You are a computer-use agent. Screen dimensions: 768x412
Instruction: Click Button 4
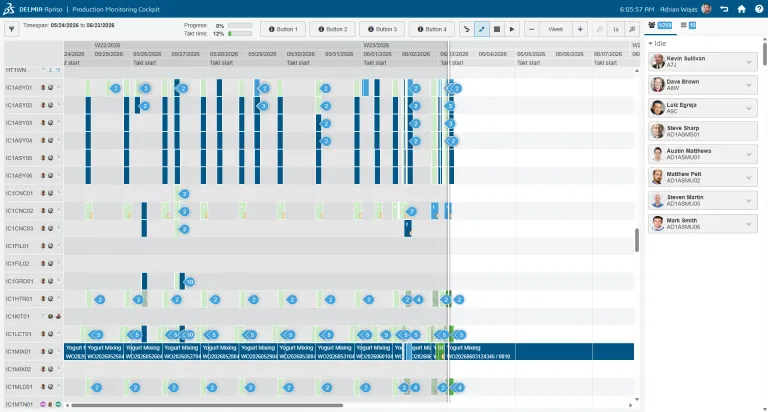click(x=432, y=29)
